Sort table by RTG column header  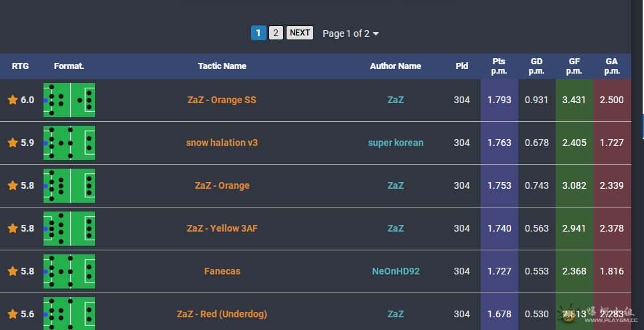[21, 66]
